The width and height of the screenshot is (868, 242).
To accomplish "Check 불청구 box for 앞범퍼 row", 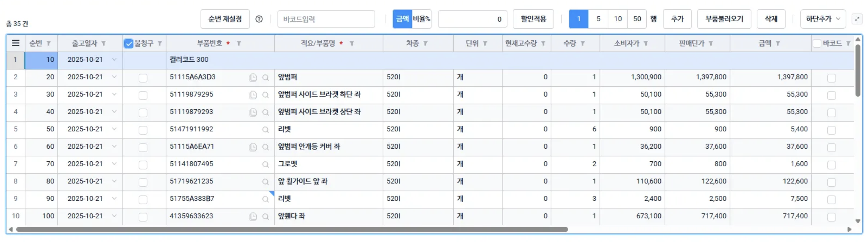I will coord(143,78).
